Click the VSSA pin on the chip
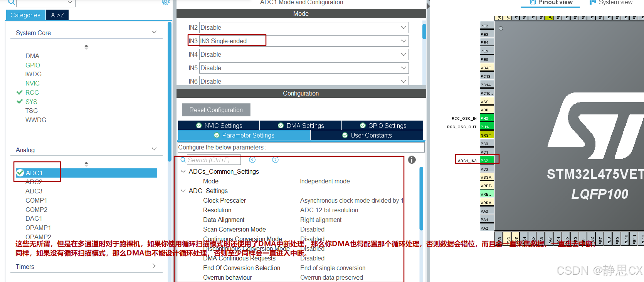 point(487,177)
